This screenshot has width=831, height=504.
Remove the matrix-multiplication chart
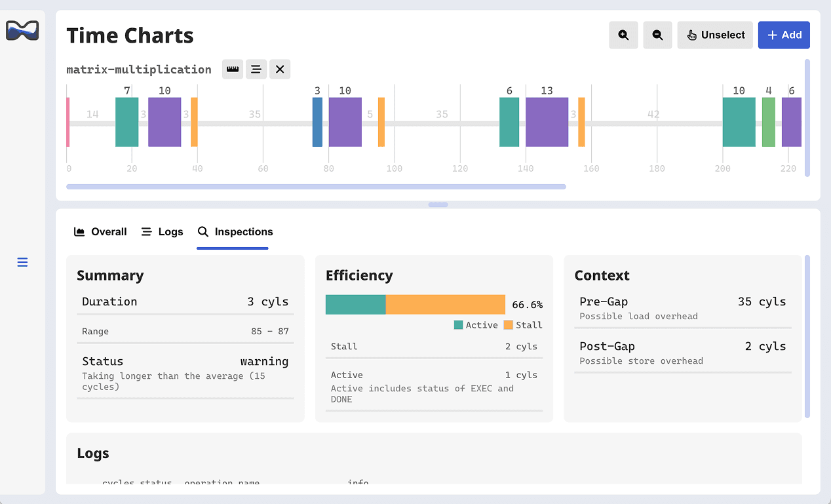tap(280, 69)
